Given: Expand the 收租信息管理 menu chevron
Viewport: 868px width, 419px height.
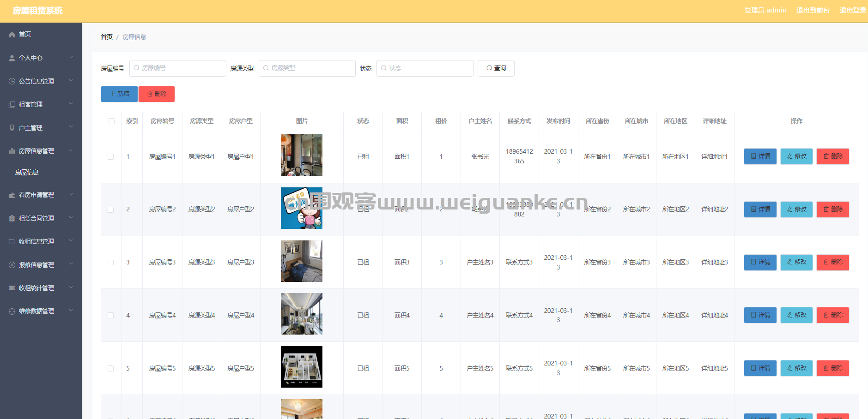Looking at the screenshot, I should [71, 241].
